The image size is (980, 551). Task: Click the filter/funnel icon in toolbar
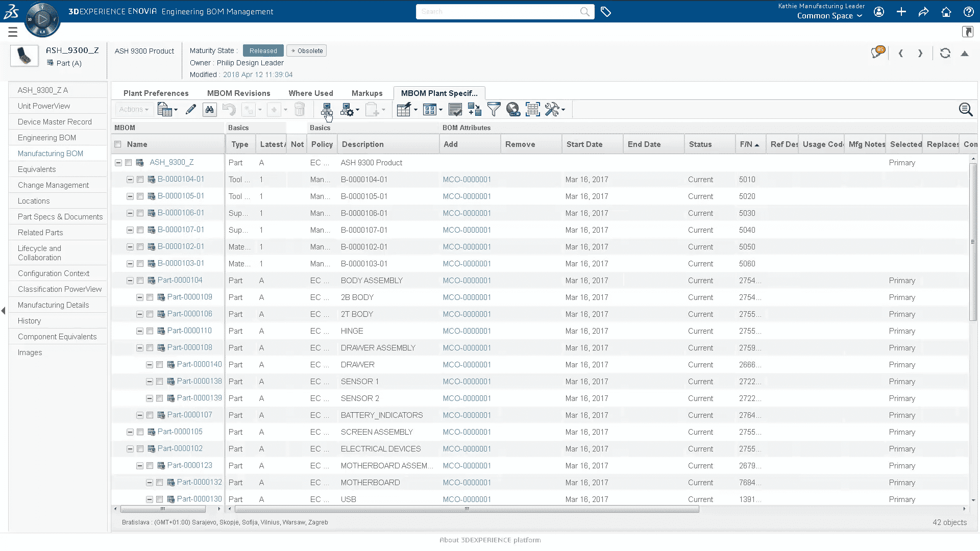pyautogui.click(x=494, y=109)
